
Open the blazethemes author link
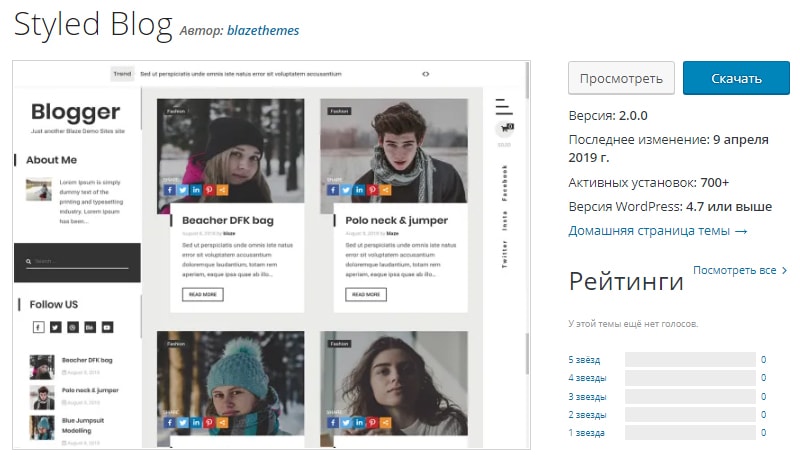[x=263, y=31]
